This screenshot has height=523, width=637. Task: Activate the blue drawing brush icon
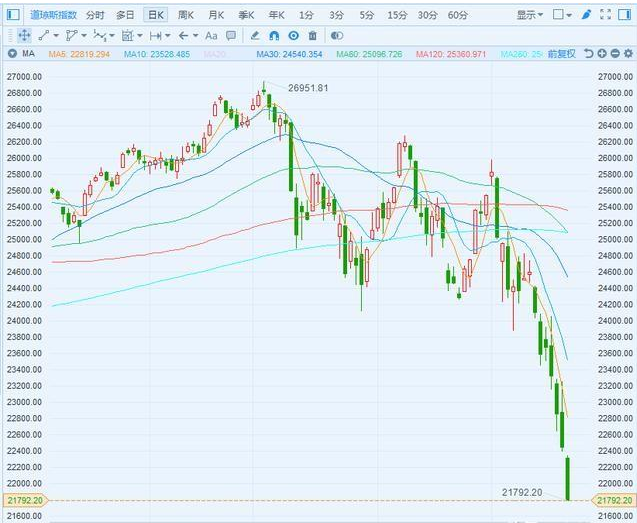[x=586, y=15]
